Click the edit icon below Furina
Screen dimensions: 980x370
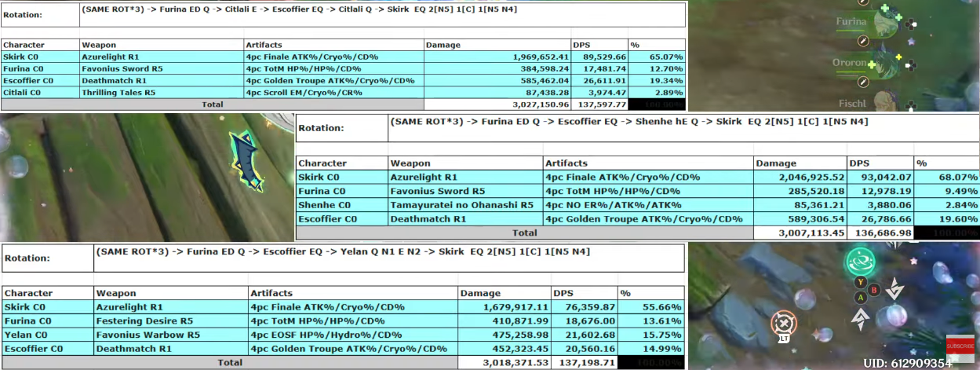click(863, 41)
